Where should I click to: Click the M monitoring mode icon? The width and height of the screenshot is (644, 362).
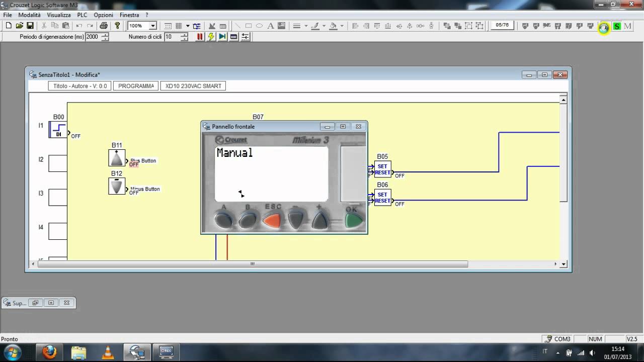[x=628, y=26]
